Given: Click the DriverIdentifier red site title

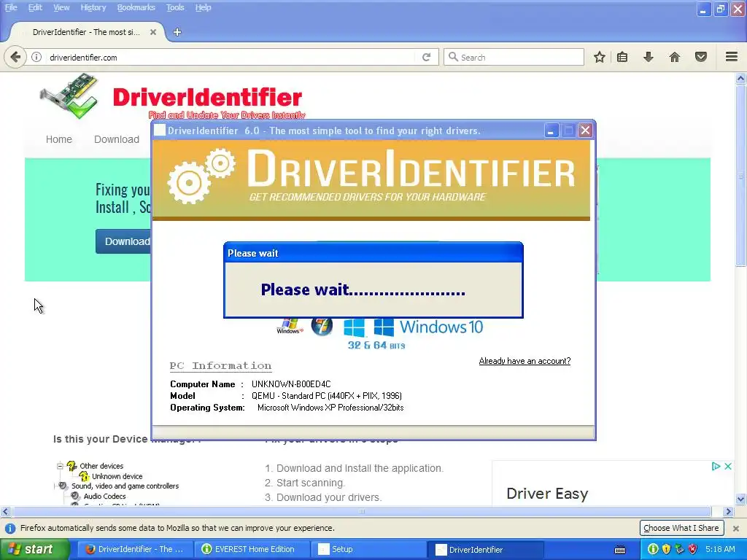Looking at the screenshot, I should point(208,98).
